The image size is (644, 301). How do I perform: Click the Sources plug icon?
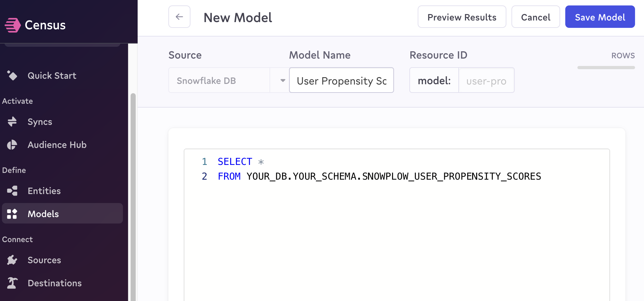12,260
